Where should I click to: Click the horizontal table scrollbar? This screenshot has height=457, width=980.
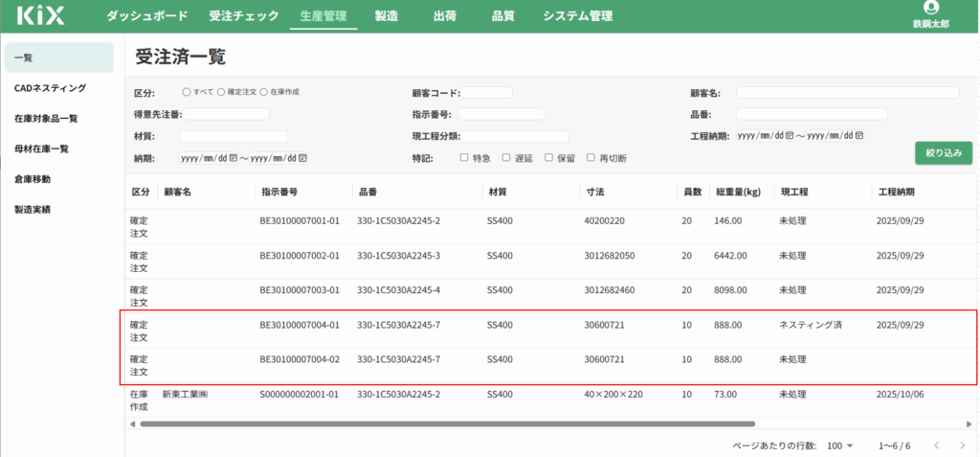click(447, 423)
